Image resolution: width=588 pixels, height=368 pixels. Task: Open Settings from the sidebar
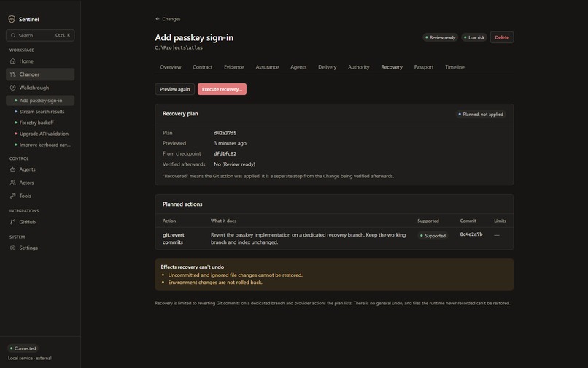pyautogui.click(x=40, y=248)
